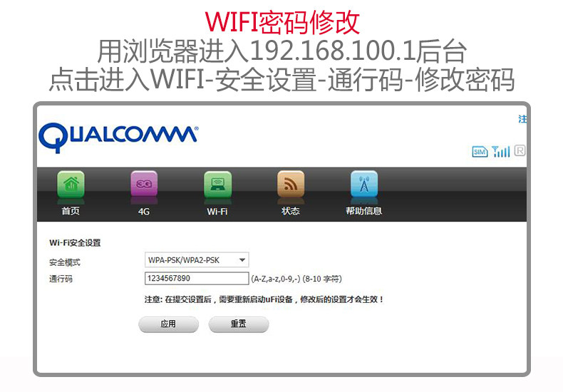Open the blue 帮助信息 antenna icon
This screenshot has width=563, height=392.
(x=364, y=184)
